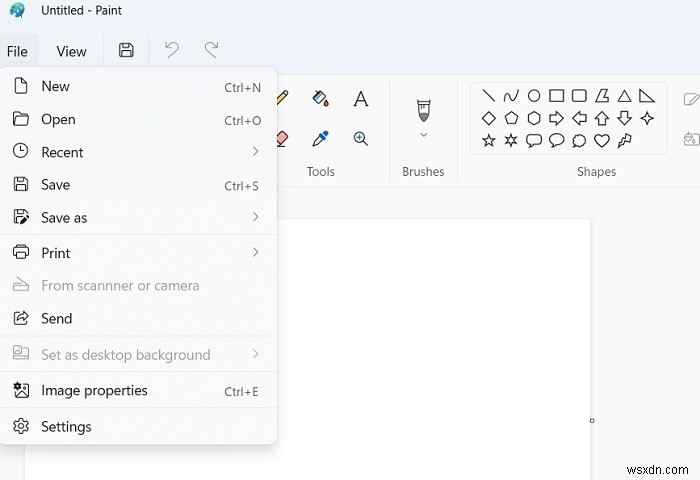
Task: Open the File menu
Action: click(x=17, y=51)
